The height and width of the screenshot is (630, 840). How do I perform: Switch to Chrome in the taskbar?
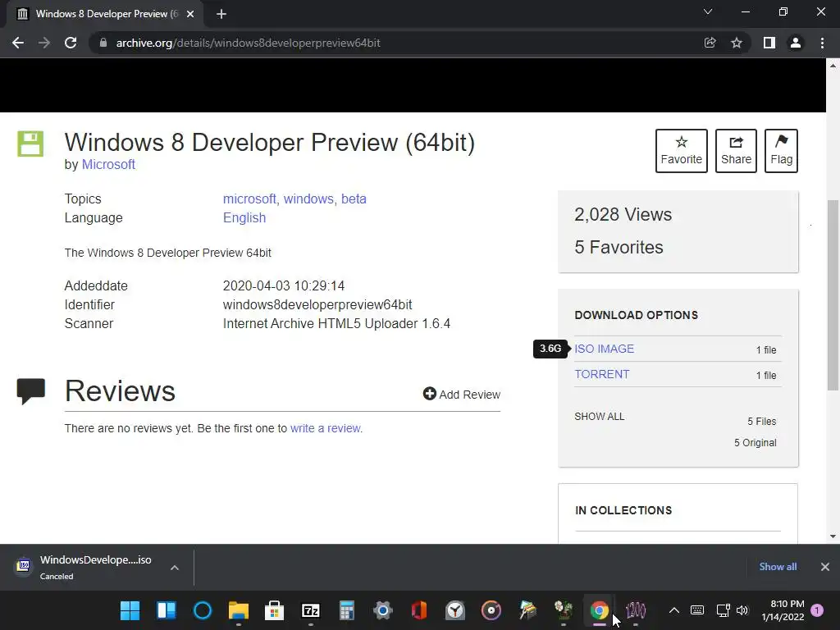point(600,610)
